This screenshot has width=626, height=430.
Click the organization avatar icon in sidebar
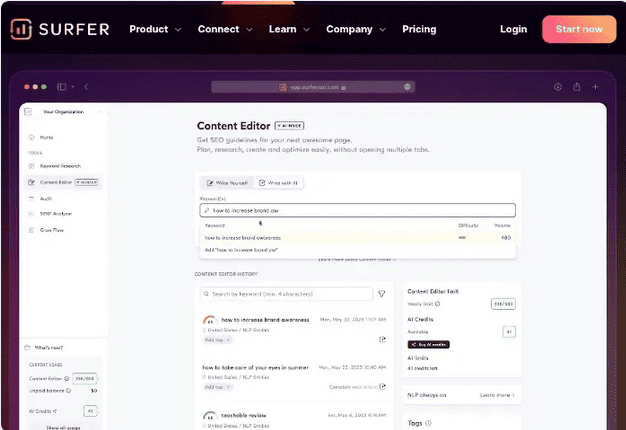pos(28,112)
